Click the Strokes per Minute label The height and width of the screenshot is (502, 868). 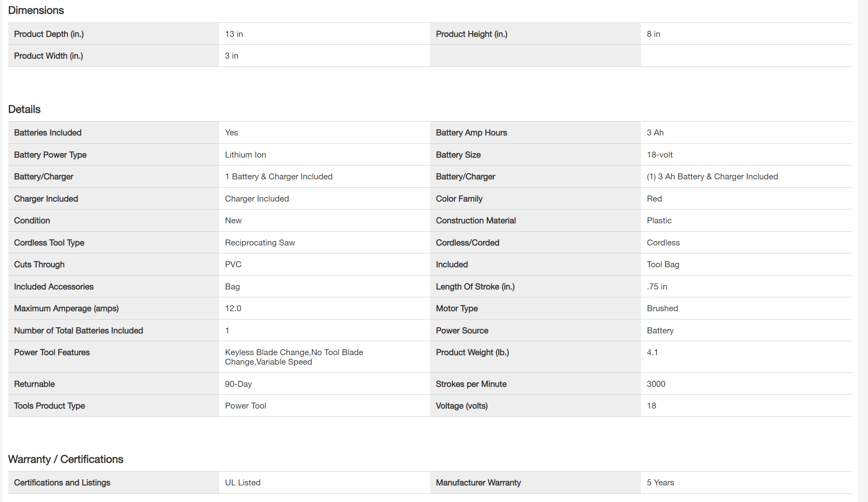(x=471, y=384)
